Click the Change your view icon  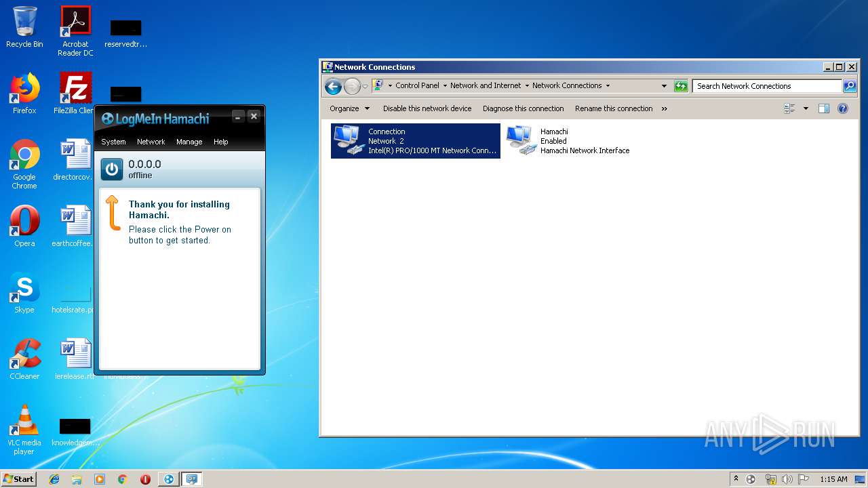(789, 108)
